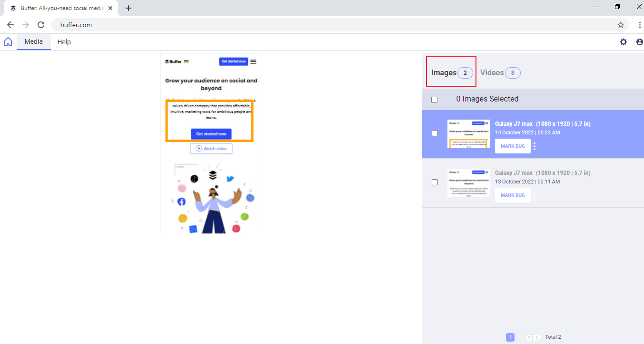Open the kebab menu on the 13 October image
The width and height of the screenshot is (644, 344).
tap(534, 195)
